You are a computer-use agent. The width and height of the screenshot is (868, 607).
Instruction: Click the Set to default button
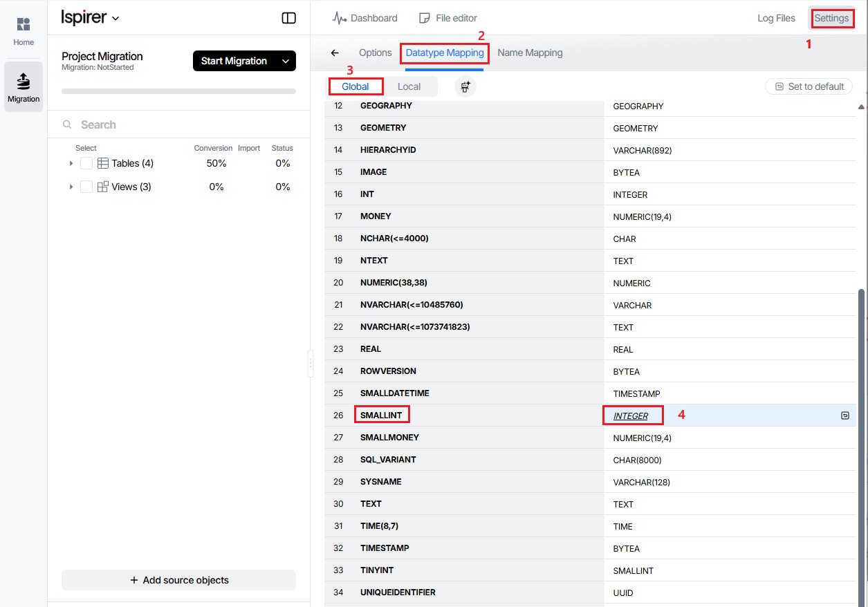pyautogui.click(x=809, y=86)
